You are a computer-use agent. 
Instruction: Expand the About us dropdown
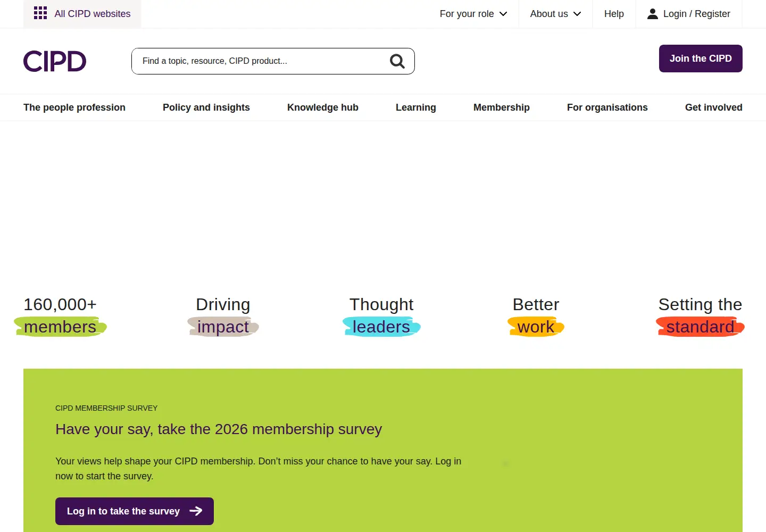555,14
